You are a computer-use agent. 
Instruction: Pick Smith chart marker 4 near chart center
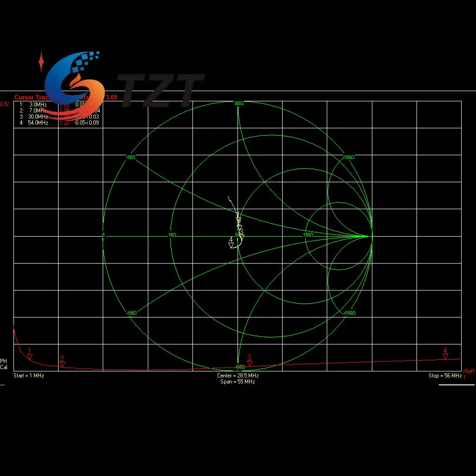pyautogui.click(x=231, y=243)
